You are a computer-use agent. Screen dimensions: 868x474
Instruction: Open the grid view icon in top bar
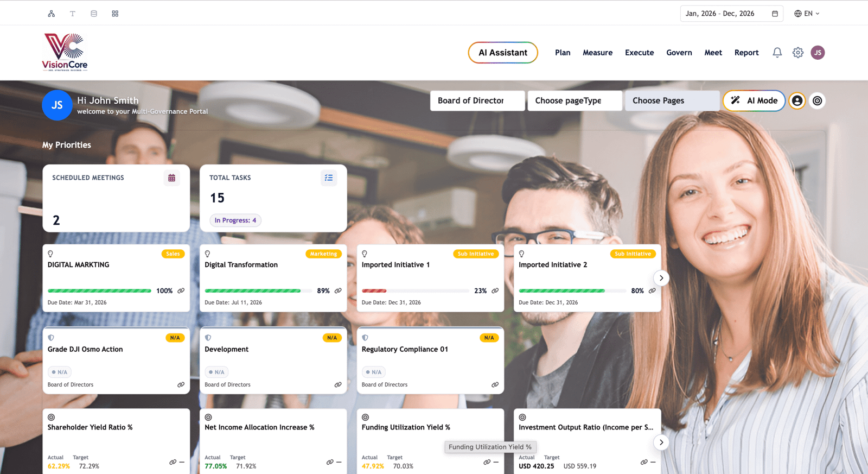pos(115,14)
